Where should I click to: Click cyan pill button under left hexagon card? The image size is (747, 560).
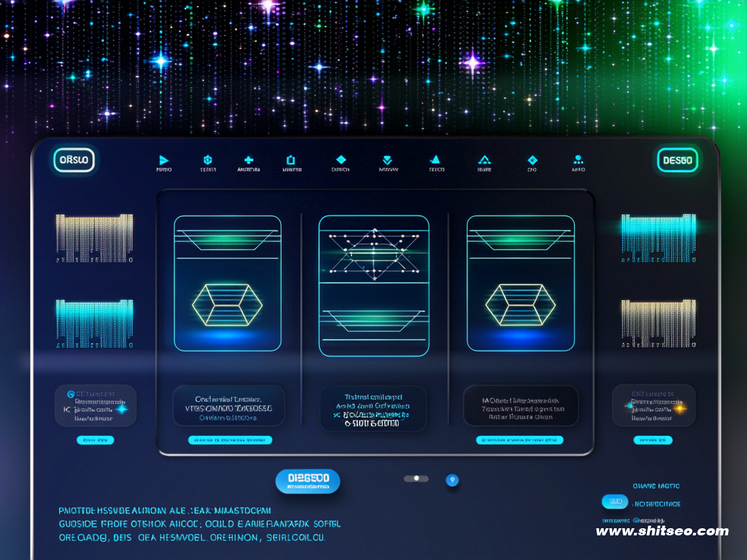[230, 440]
